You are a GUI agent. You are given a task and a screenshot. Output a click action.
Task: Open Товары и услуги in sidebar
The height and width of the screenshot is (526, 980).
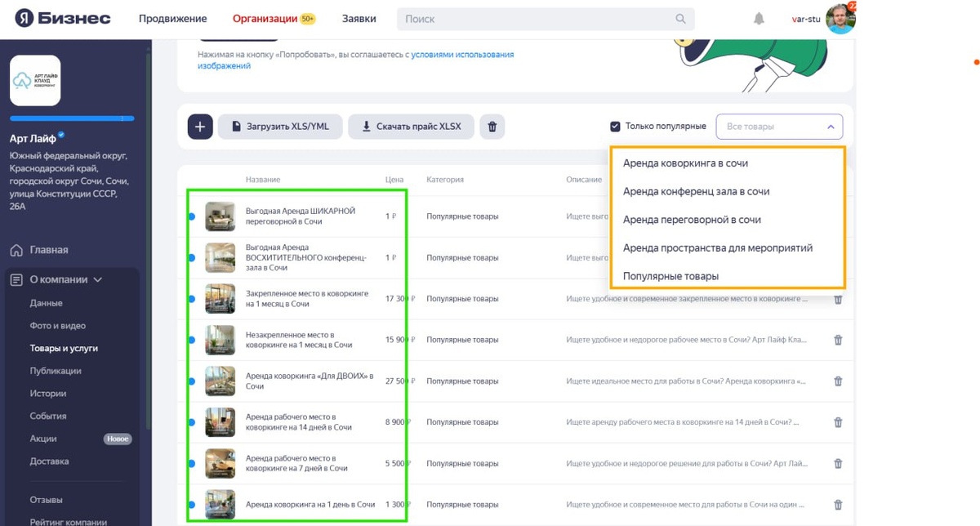64,348
